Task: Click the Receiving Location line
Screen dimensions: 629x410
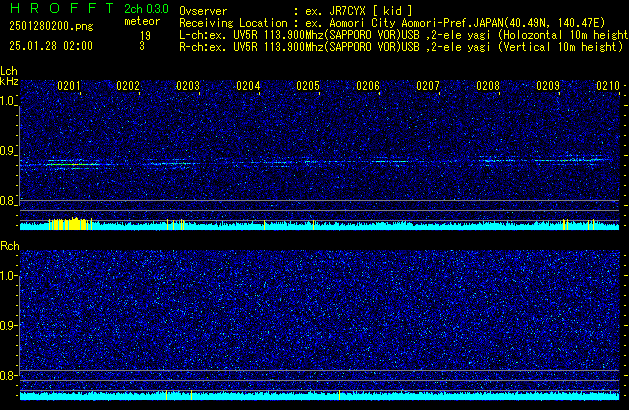Action: (392, 23)
